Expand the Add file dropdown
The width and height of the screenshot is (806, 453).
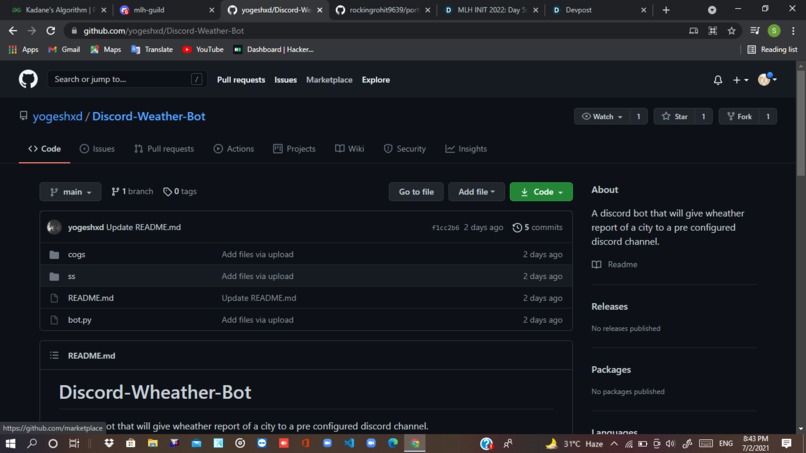pyautogui.click(x=476, y=192)
